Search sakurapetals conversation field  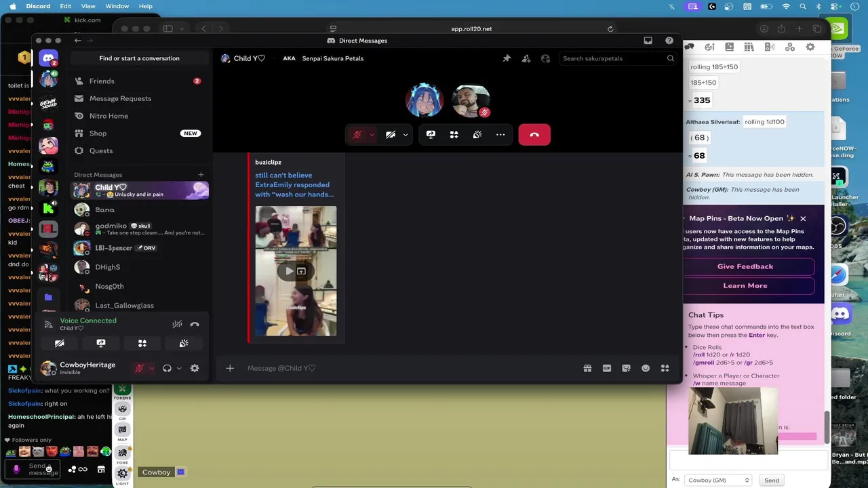coord(618,58)
